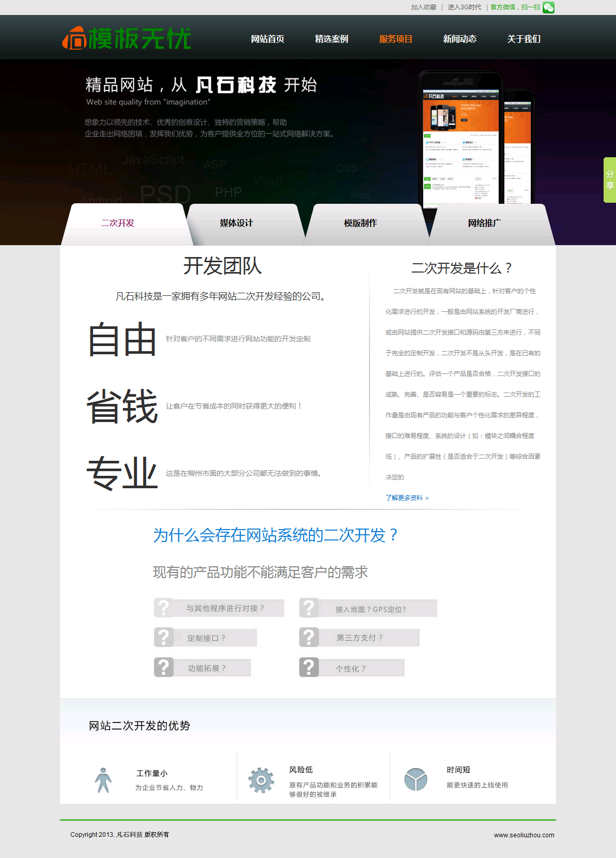Image resolution: width=616 pixels, height=858 pixels.
Task: Click the person icon beside 工作量小
Action: click(x=103, y=780)
